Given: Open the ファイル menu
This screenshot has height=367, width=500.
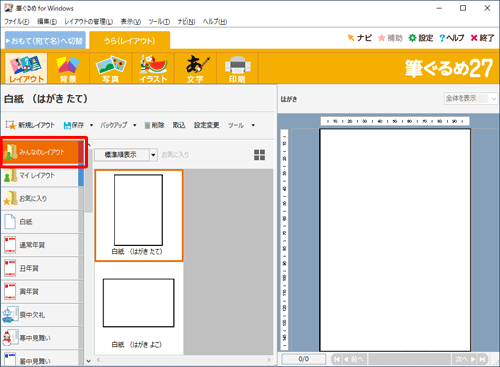Looking at the screenshot, I should [17, 22].
